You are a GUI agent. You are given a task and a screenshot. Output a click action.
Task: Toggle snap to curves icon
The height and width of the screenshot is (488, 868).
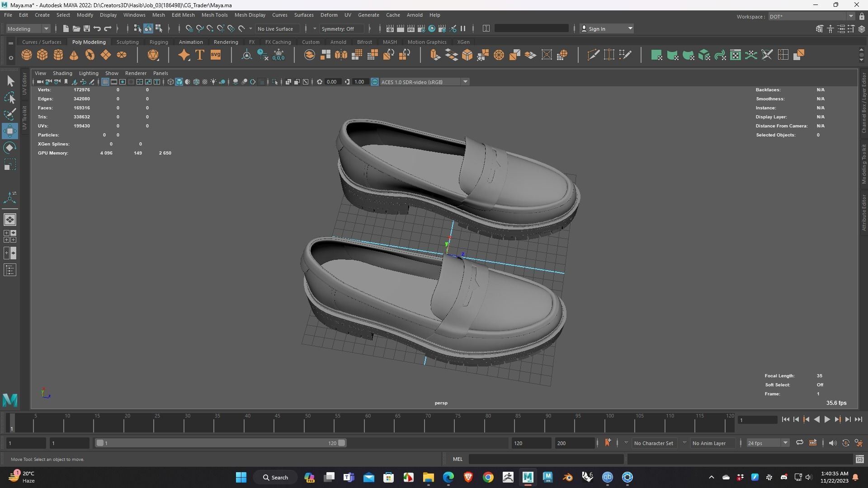200,28
